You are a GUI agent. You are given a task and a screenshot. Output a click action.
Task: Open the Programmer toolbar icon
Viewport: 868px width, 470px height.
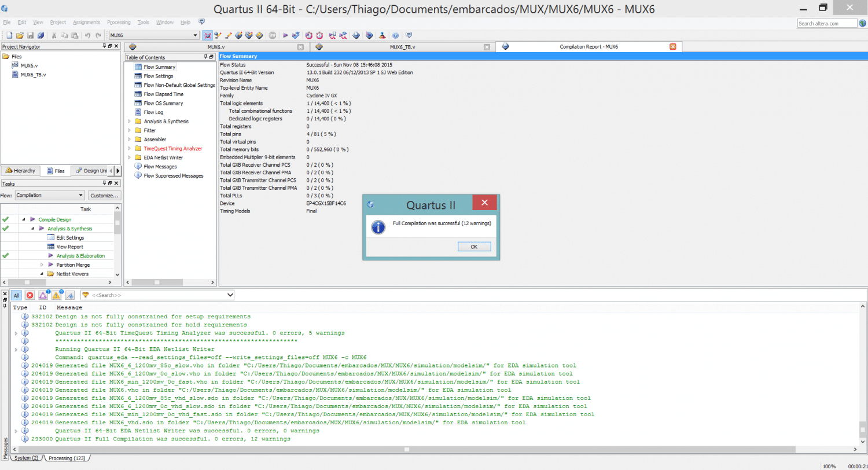point(369,35)
